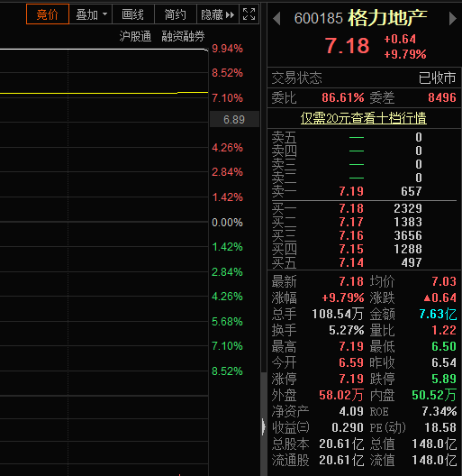Open link 仅需20元查看十档行情

364,118
